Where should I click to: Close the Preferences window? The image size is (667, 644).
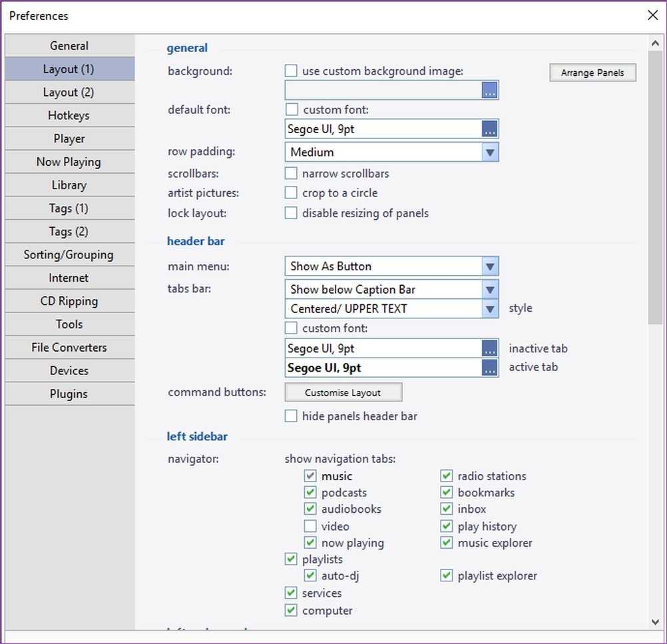pyautogui.click(x=652, y=15)
